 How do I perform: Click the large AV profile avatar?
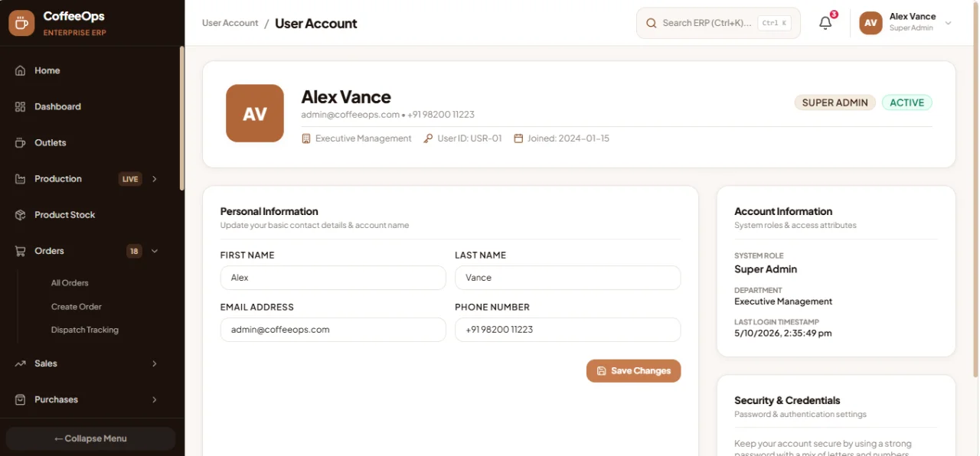pyautogui.click(x=255, y=113)
